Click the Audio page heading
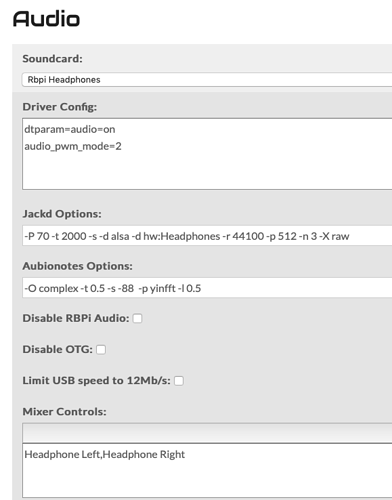 coord(46,19)
